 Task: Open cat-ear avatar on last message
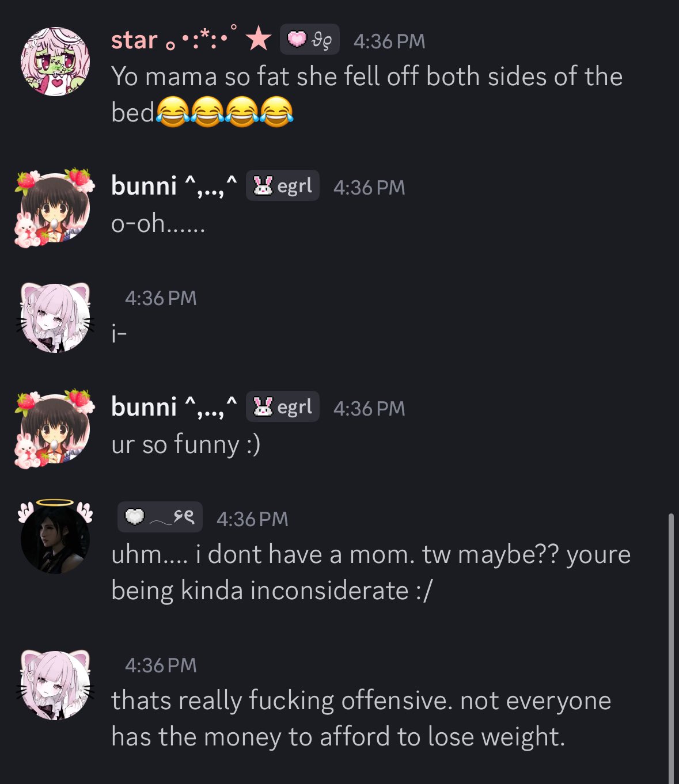55,685
